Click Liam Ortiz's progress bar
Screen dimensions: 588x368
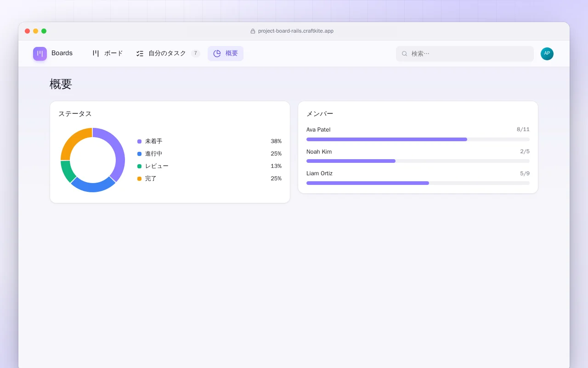(418, 183)
